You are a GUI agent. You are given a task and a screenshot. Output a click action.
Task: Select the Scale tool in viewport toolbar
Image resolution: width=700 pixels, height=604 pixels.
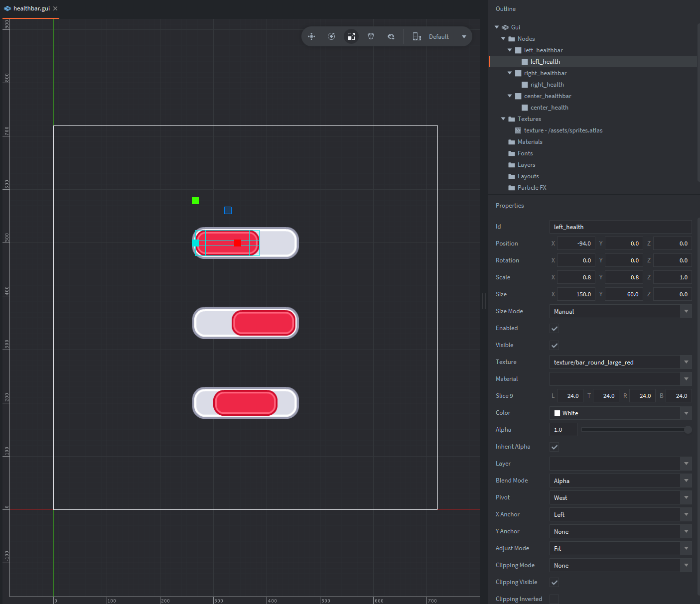click(351, 36)
